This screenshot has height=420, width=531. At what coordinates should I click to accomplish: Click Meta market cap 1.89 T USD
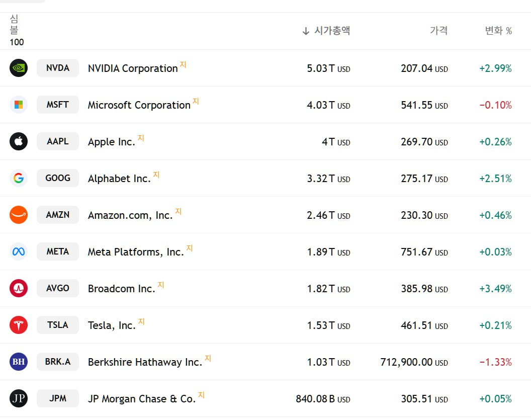(328, 252)
